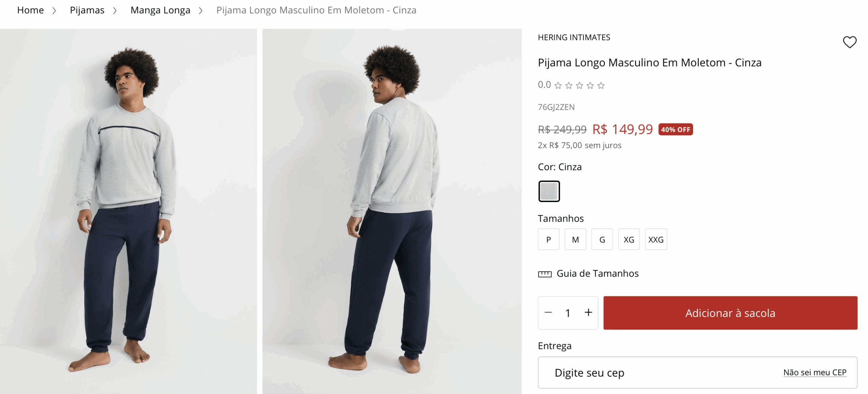Click the minus quantity icon
Screen dimensions: 868x394
[548, 313]
